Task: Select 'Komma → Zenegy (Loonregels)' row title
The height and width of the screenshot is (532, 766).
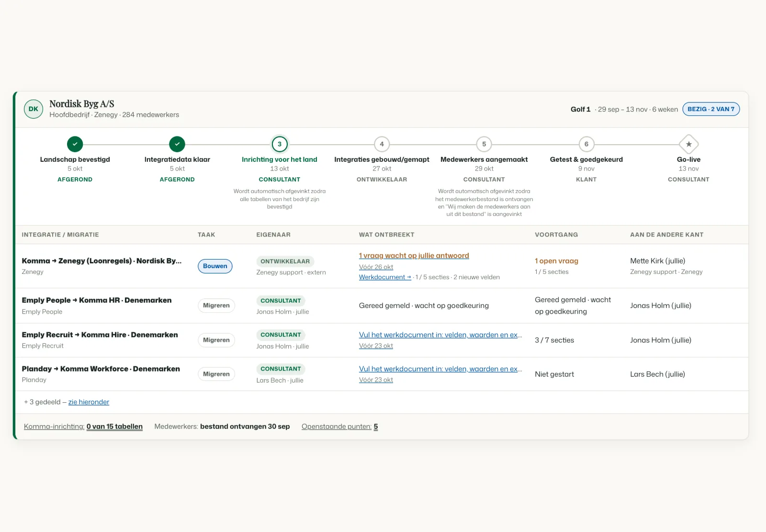Action: [101, 261]
